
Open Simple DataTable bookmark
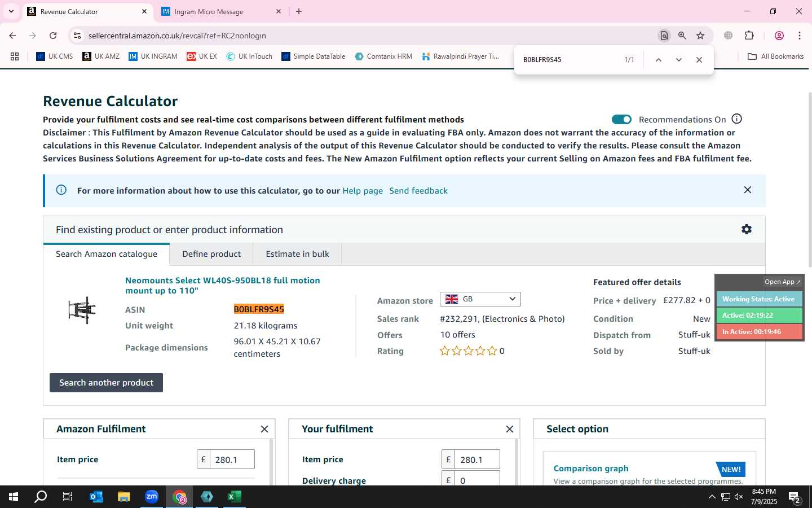[313, 56]
